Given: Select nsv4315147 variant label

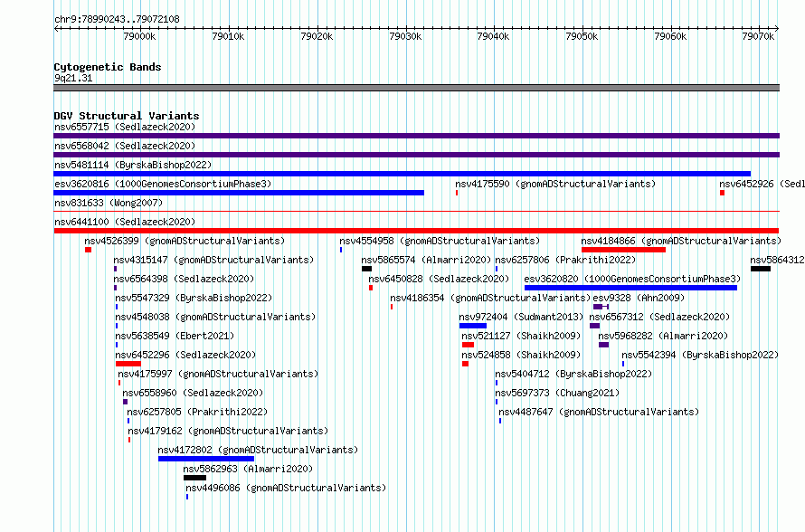Looking at the screenshot, I should [213, 260].
